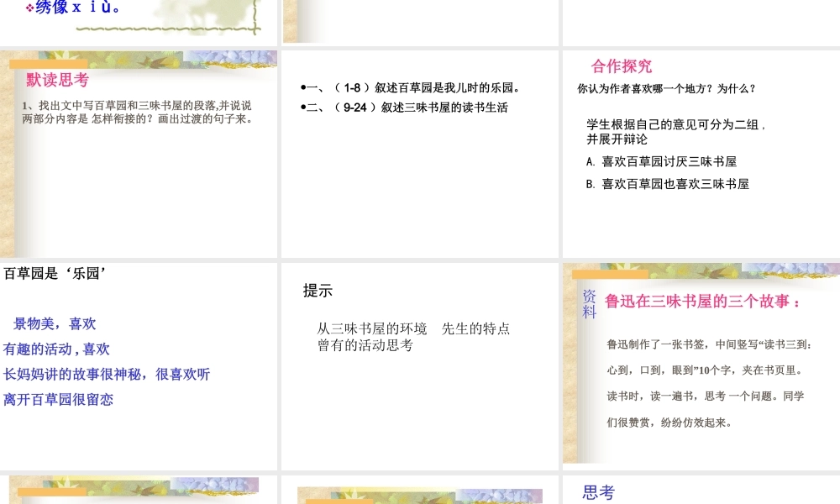This screenshot has height=504, width=840.
Task: Open the 提示 slide thumbnail
Action: click(x=420, y=366)
